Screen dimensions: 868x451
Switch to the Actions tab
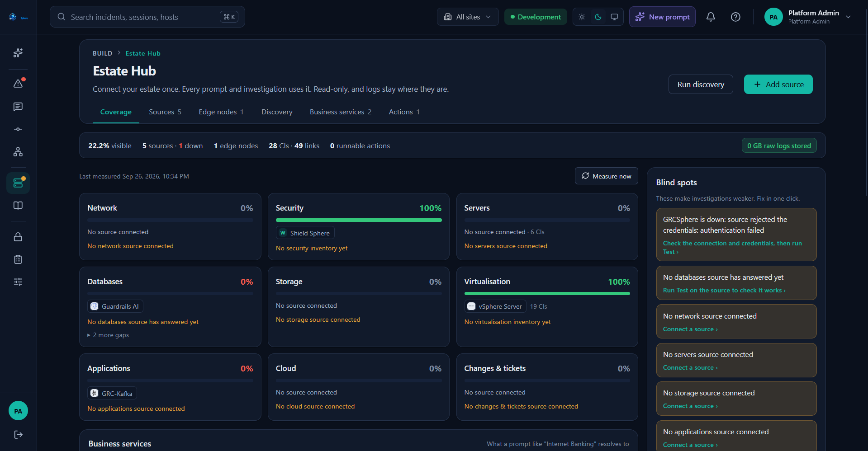coord(404,112)
